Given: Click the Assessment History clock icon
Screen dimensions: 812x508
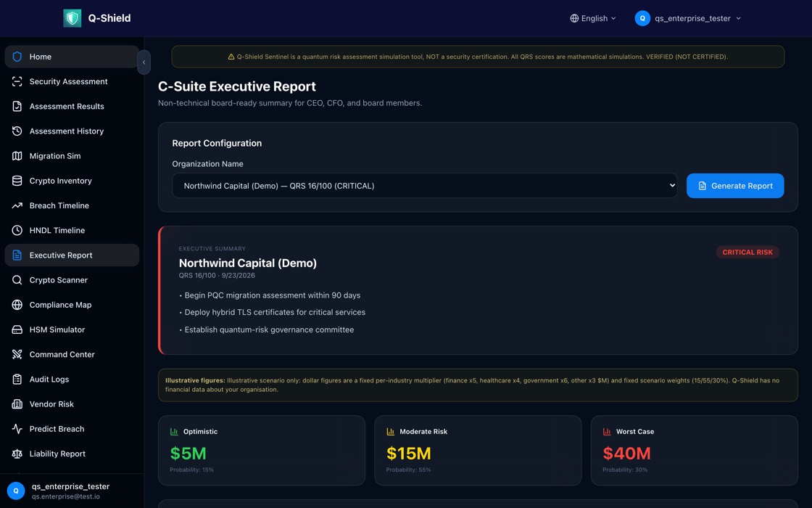Looking at the screenshot, I should point(17,131).
